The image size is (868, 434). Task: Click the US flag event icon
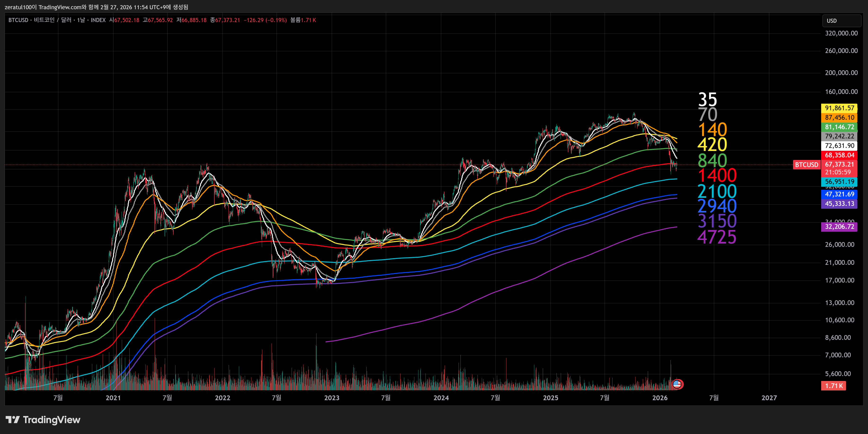click(677, 384)
